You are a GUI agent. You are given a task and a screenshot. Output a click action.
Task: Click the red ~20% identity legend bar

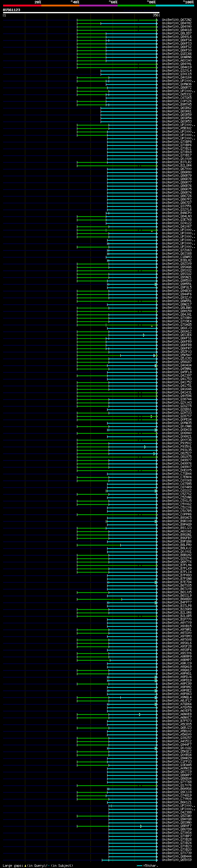pyautogui.click(x=22, y=6)
